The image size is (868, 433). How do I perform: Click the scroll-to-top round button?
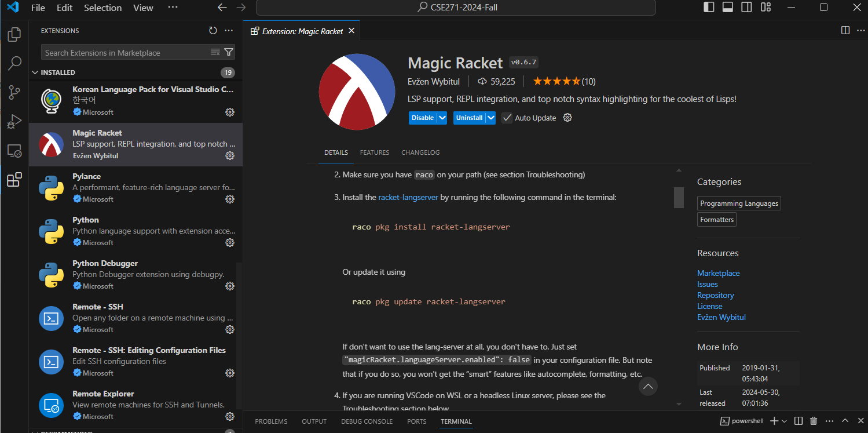[648, 386]
